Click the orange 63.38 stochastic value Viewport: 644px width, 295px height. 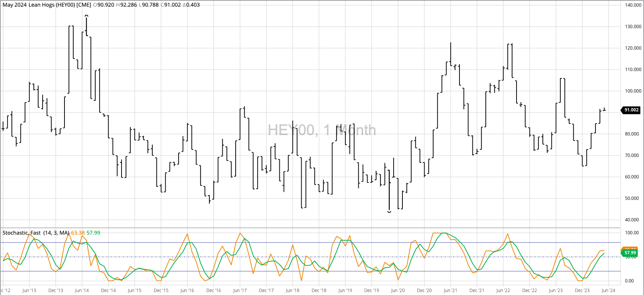click(x=78, y=233)
